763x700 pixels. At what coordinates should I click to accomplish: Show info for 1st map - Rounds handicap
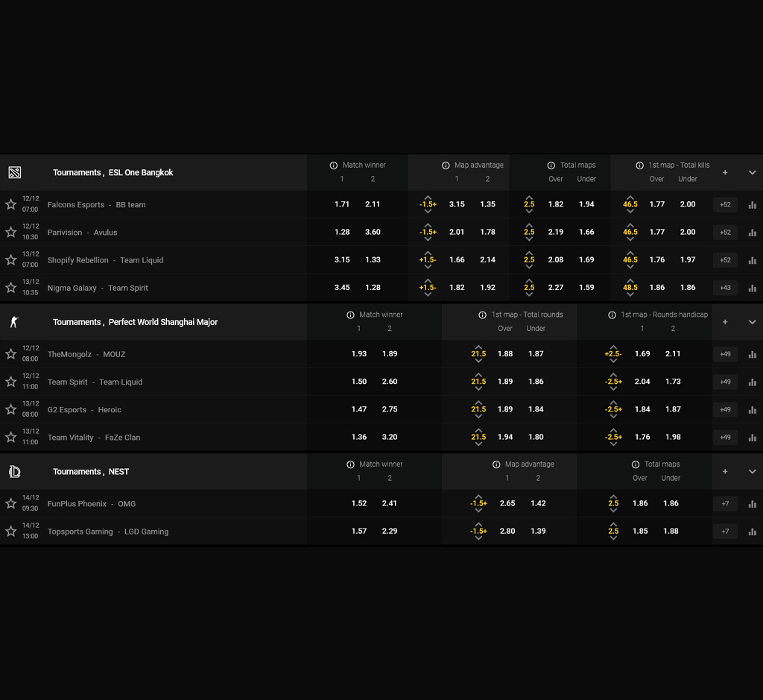[612, 315]
